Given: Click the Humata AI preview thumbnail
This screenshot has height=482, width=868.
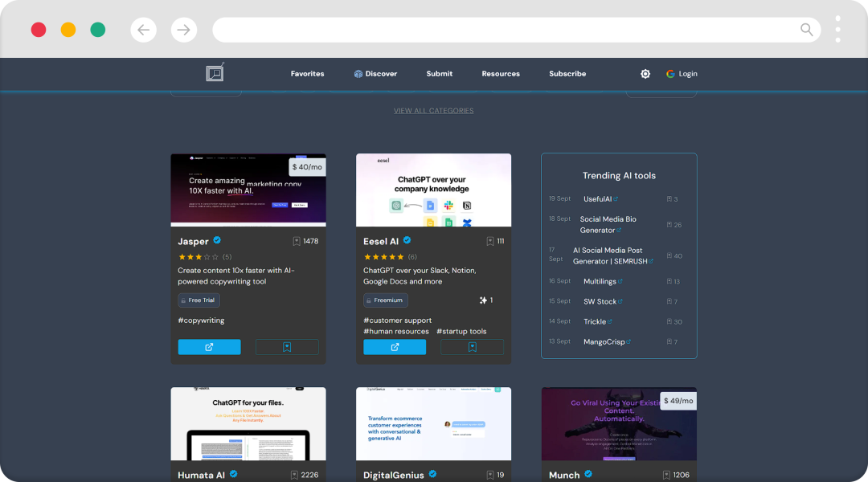Looking at the screenshot, I should [x=248, y=424].
